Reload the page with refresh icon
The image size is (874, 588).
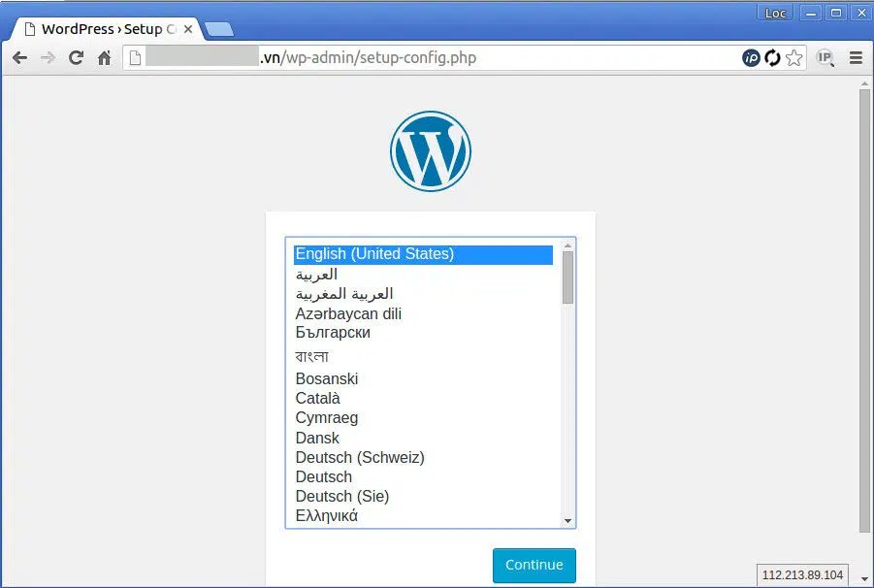pyautogui.click(x=76, y=57)
